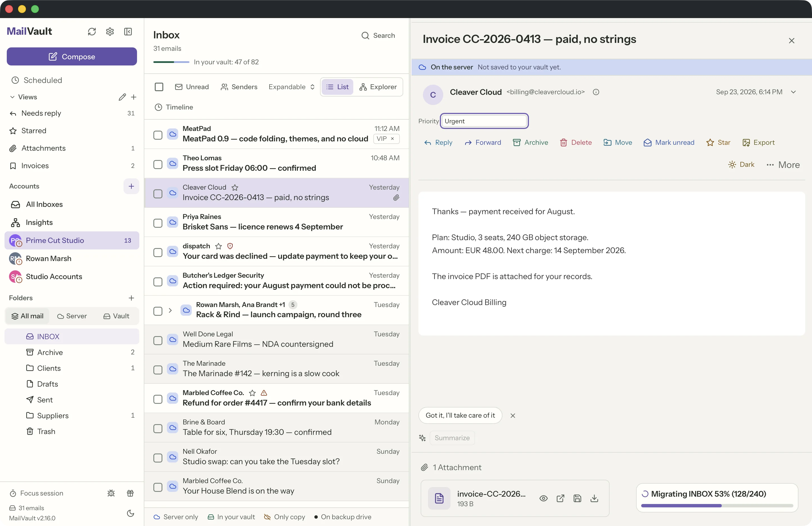Star the dispatch email in list
Image resolution: width=812 pixels, height=526 pixels.
[x=218, y=246]
